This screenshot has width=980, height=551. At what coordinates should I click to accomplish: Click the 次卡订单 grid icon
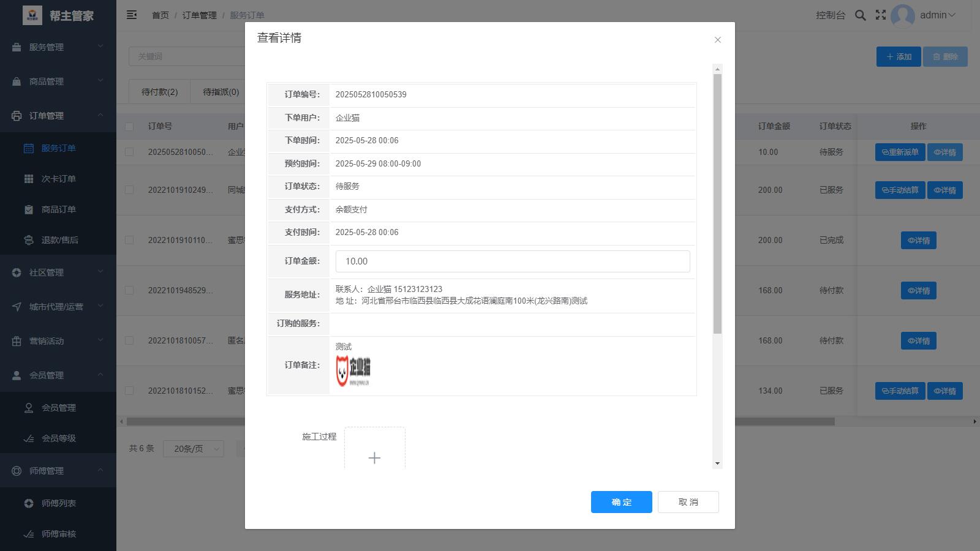coord(29,179)
